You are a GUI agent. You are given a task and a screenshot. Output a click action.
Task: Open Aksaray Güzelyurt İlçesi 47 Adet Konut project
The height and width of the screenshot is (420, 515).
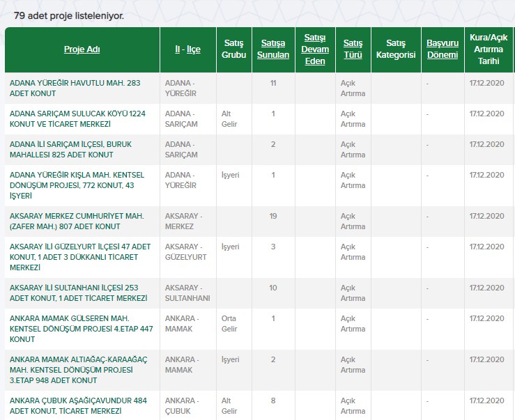coord(79,257)
